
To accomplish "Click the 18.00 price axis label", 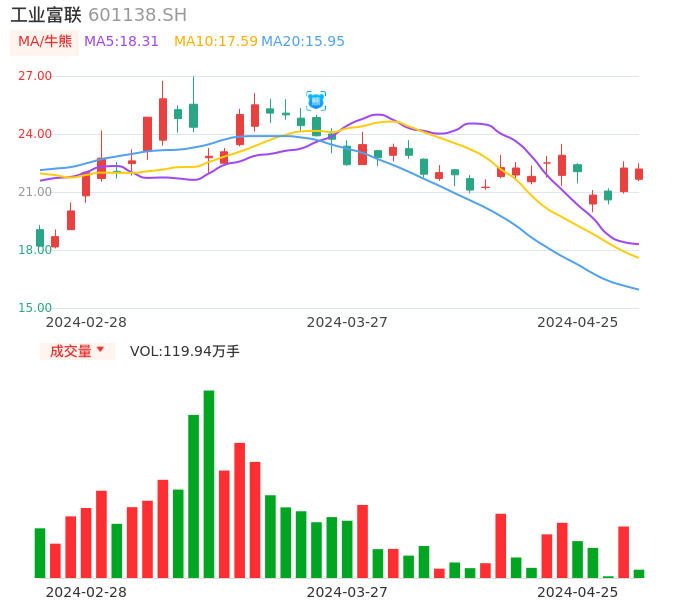I will 35,250.
